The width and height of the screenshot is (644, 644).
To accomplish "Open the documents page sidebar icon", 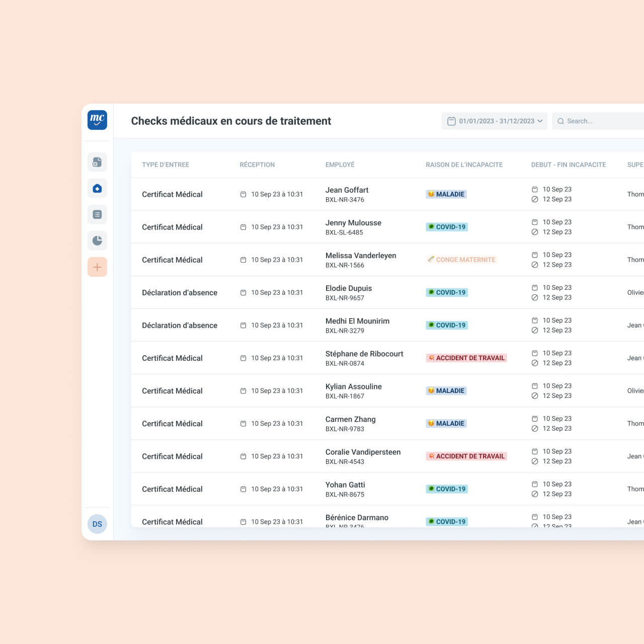I will click(x=97, y=162).
